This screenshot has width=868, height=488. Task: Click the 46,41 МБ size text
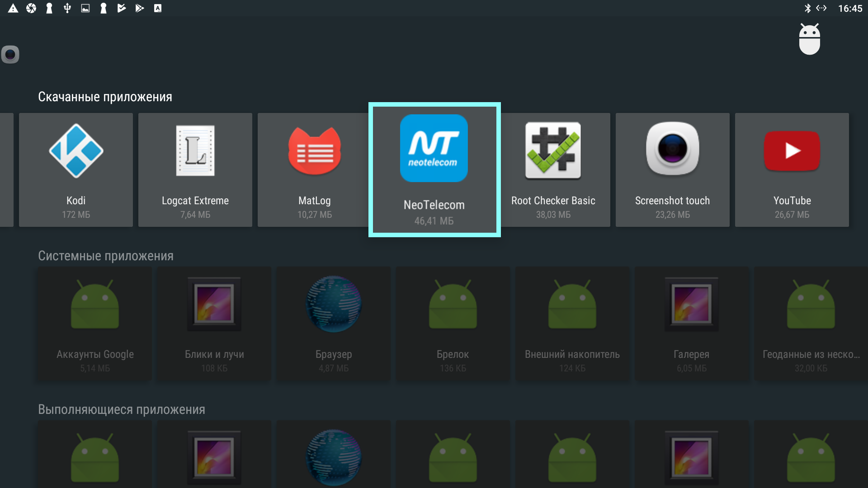tap(434, 221)
